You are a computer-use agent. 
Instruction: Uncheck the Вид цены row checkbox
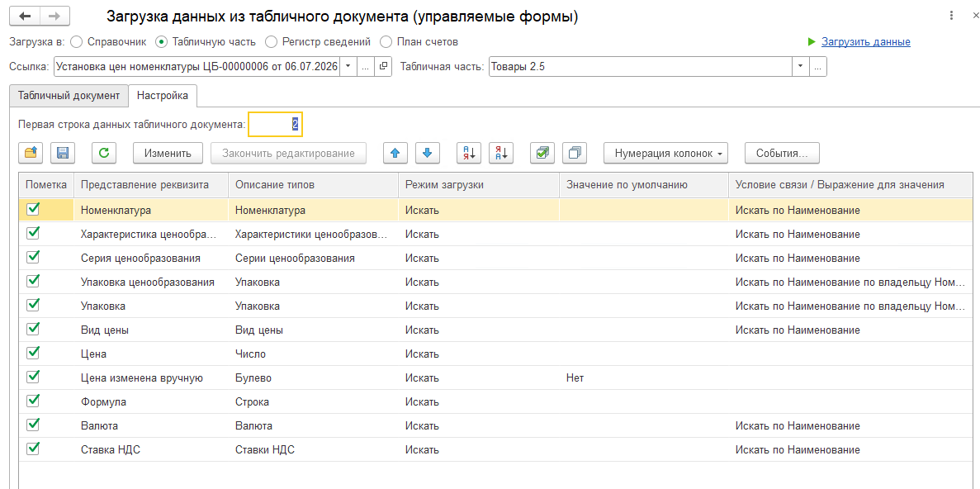[34, 329]
